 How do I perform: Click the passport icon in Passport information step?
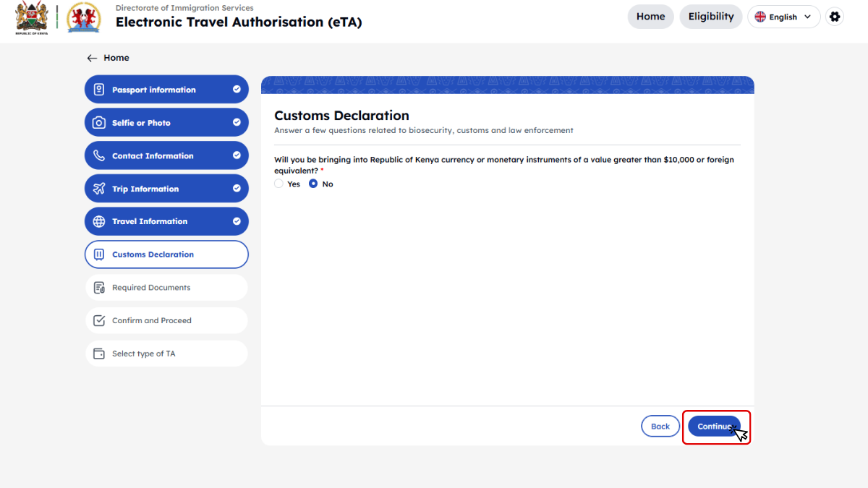(99, 90)
